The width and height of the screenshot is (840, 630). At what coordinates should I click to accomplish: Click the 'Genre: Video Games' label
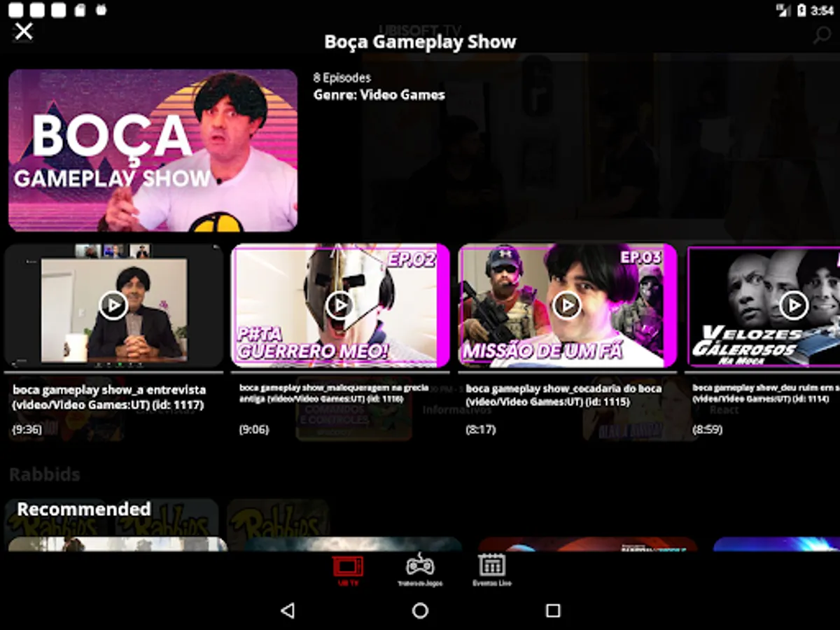[x=379, y=94]
